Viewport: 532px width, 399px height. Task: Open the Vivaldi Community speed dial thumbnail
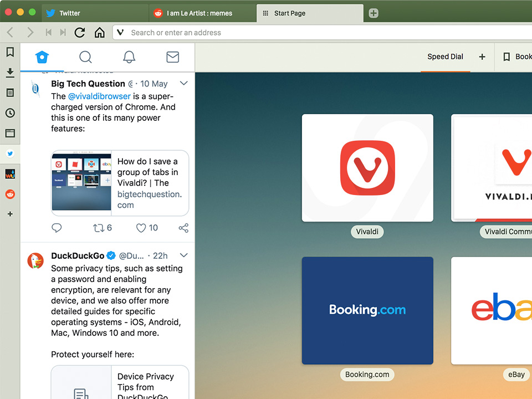pyautogui.click(x=492, y=168)
